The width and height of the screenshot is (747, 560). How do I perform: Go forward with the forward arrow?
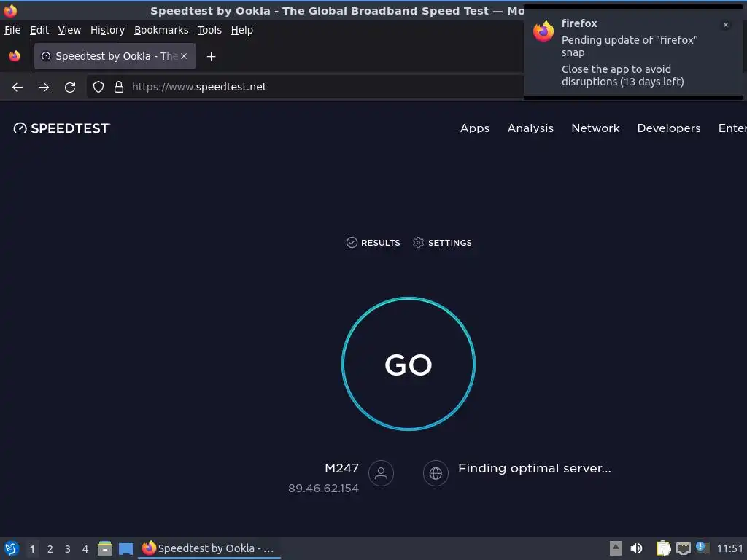click(44, 87)
